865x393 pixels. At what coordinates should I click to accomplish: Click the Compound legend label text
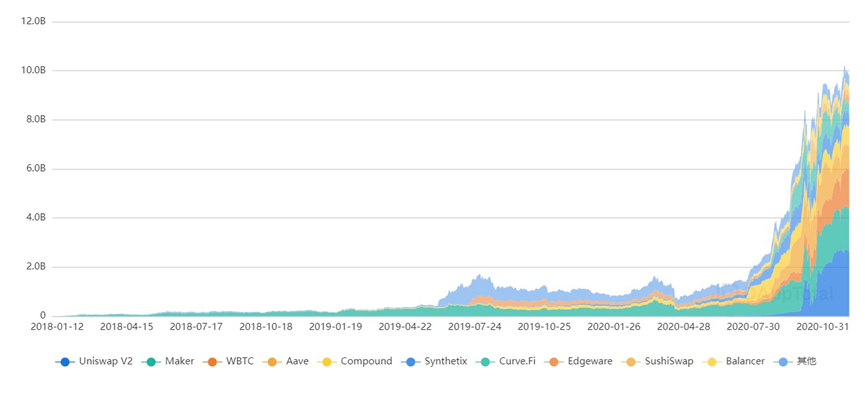pyautogui.click(x=366, y=362)
